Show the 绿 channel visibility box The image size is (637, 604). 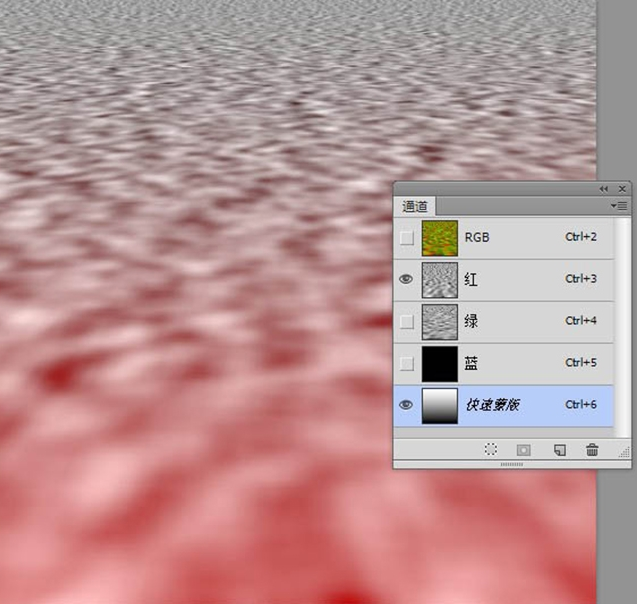coord(407,322)
